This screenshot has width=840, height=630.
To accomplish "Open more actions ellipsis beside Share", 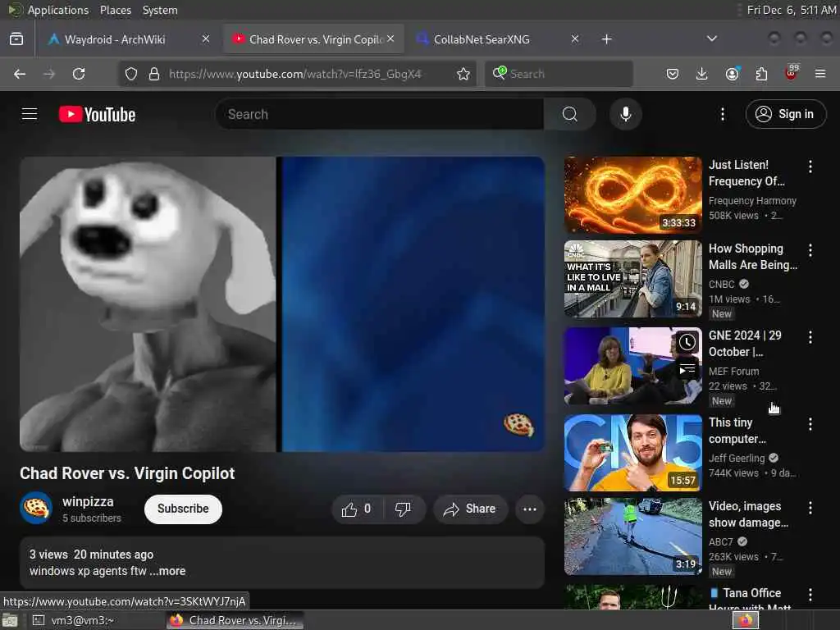I will click(x=529, y=509).
